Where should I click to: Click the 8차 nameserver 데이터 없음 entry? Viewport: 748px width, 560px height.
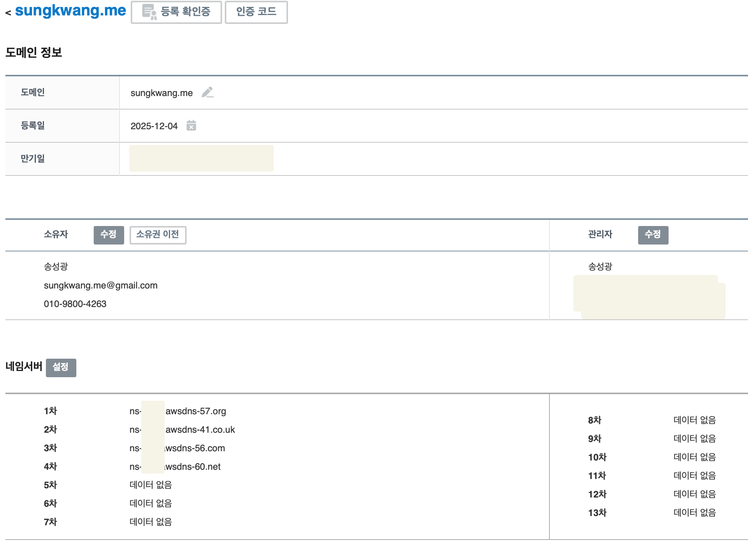click(694, 420)
